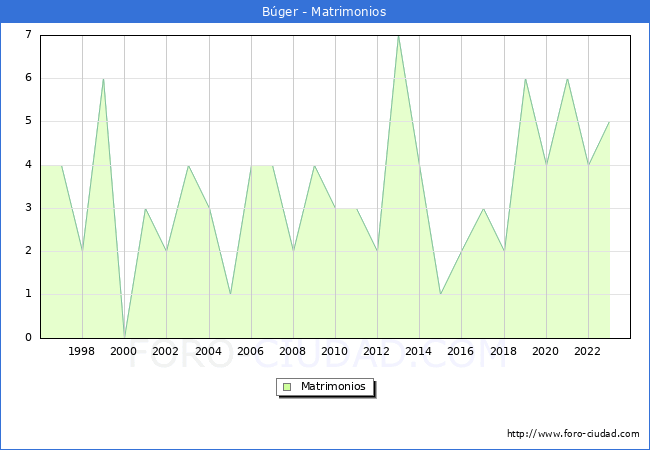Click the 2015 low point at value 1
Viewport: 650px width, 450px height.
click(440, 294)
